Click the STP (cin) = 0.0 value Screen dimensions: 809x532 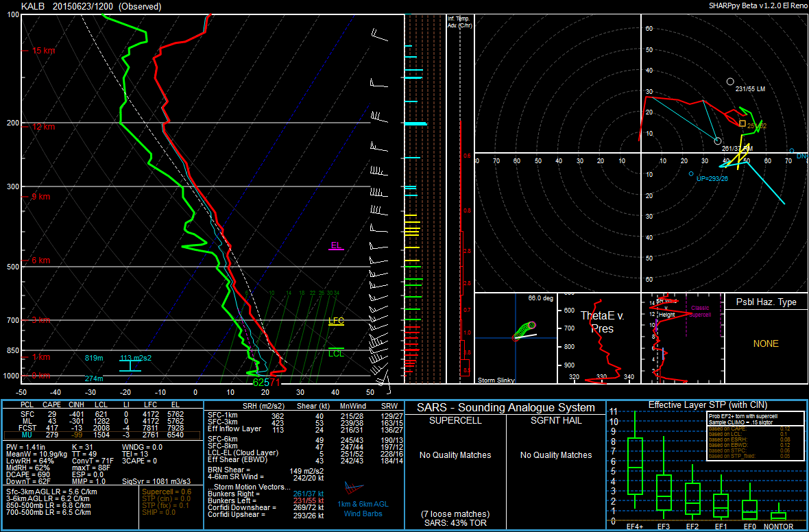pyautogui.click(x=166, y=498)
